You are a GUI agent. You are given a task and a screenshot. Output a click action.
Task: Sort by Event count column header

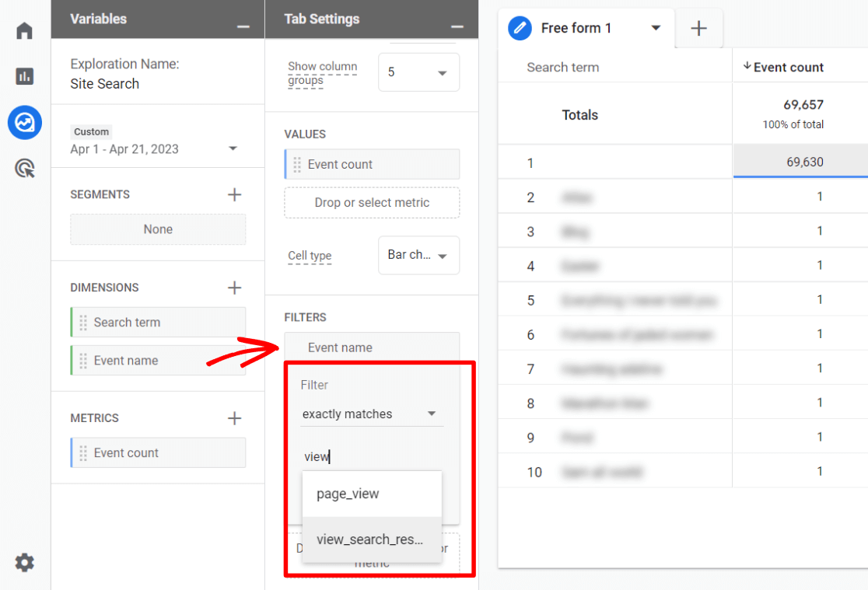point(787,68)
